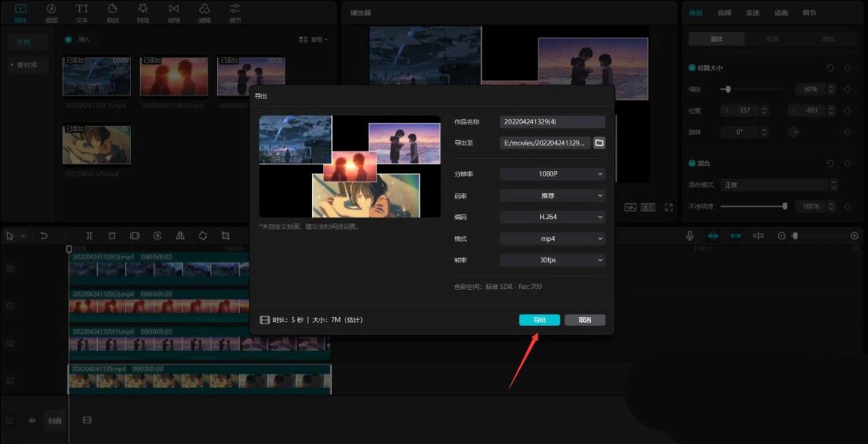Click the cyan 导出 export button
This screenshot has height=444, width=868.
pyautogui.click(x=539, y=320)
